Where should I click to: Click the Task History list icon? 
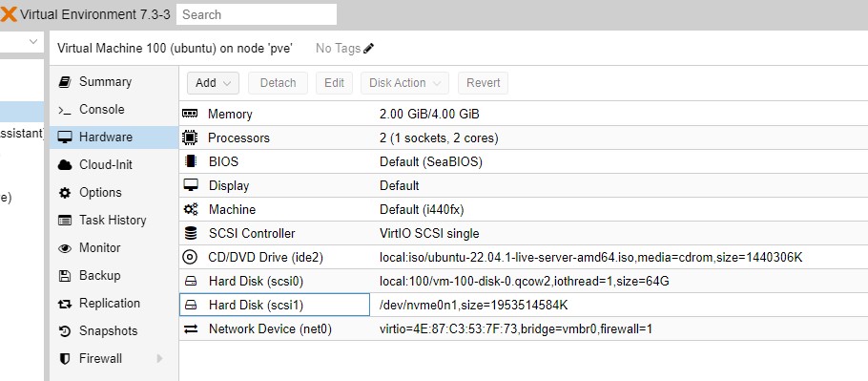(65, 221)
